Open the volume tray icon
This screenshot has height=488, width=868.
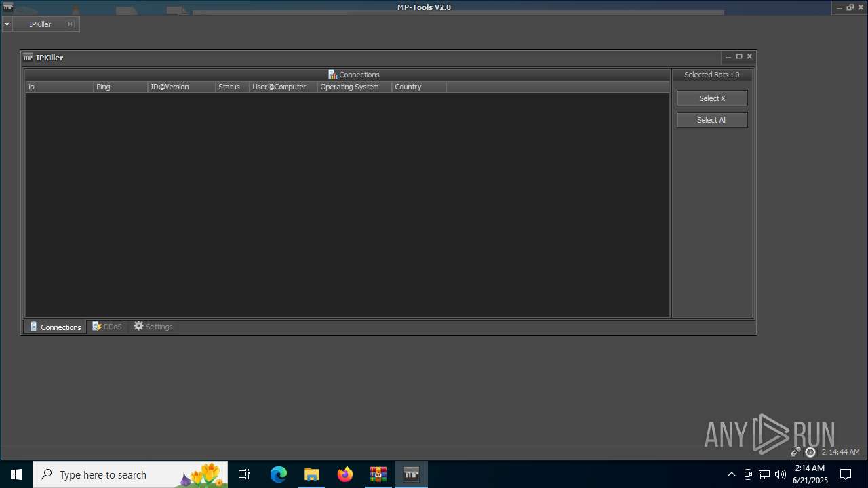[x=781, y=474]
